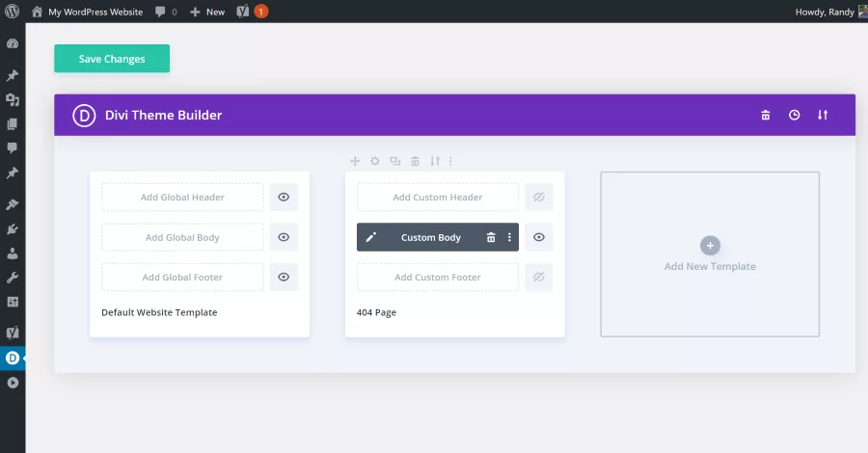Export 404 template via toolbar portability icon
This screenshot has width=868, height=453.
(x=435, y=161)
